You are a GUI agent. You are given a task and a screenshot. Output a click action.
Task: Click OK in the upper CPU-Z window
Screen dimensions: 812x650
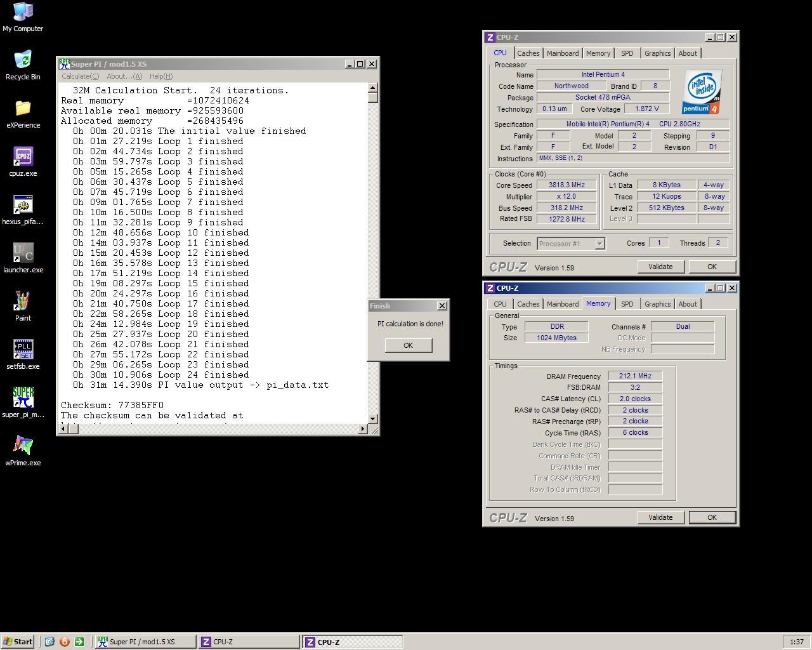(x=712, y=267)
